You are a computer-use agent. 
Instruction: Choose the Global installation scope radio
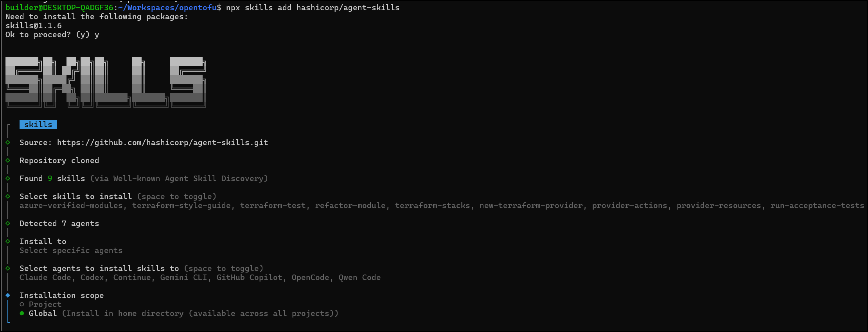click(22, 313)
